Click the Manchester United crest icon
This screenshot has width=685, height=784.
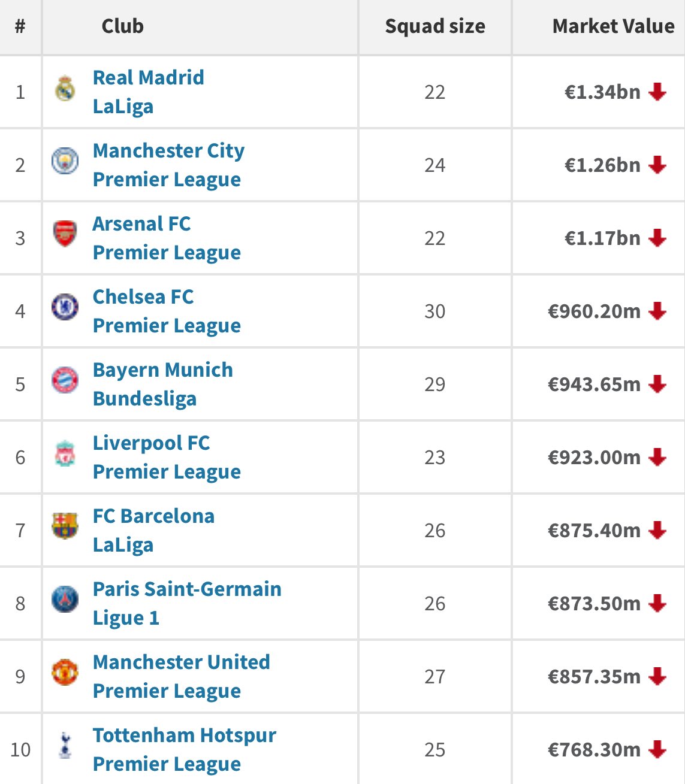coord(65,672)
